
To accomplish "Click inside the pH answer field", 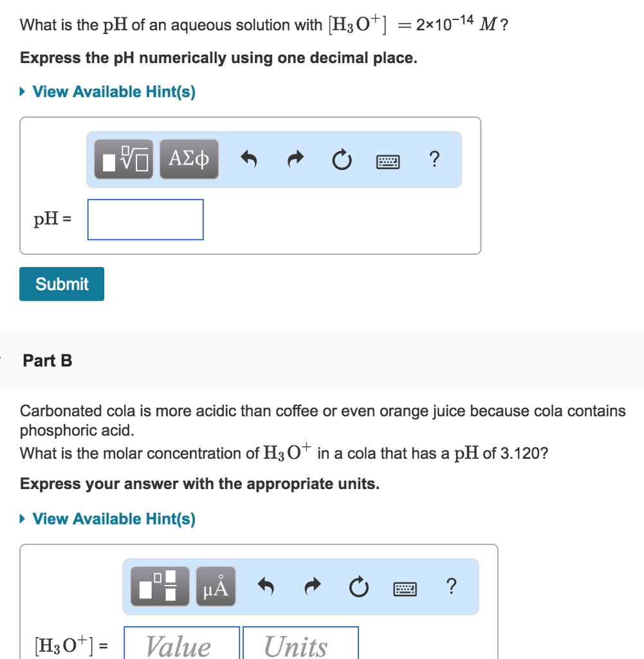I will coord(145,219).
